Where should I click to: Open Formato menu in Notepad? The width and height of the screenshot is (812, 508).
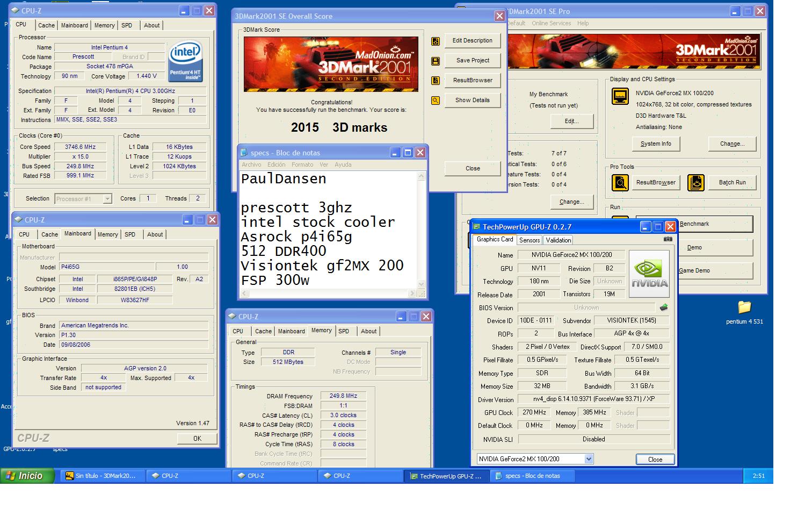pyautogui.click(x=302, y=164)
